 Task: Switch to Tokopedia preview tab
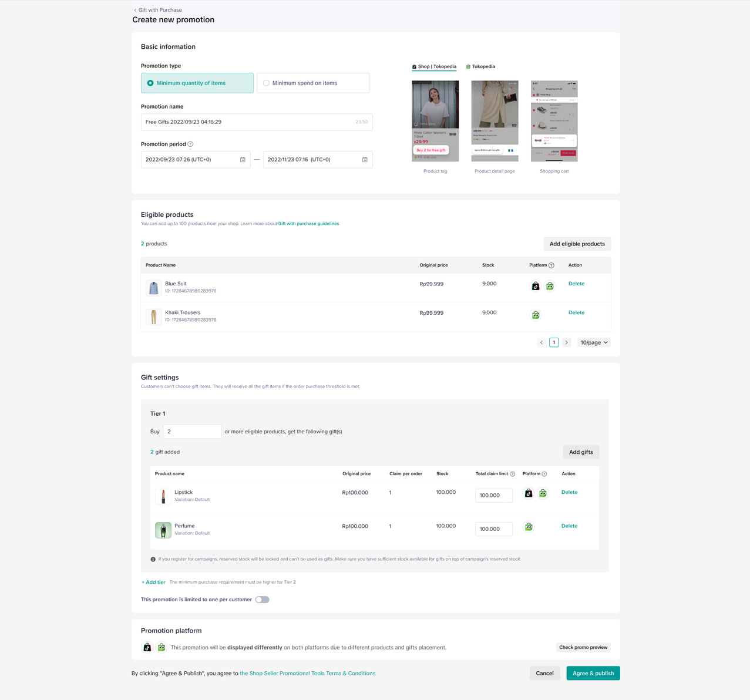[480, 66]
